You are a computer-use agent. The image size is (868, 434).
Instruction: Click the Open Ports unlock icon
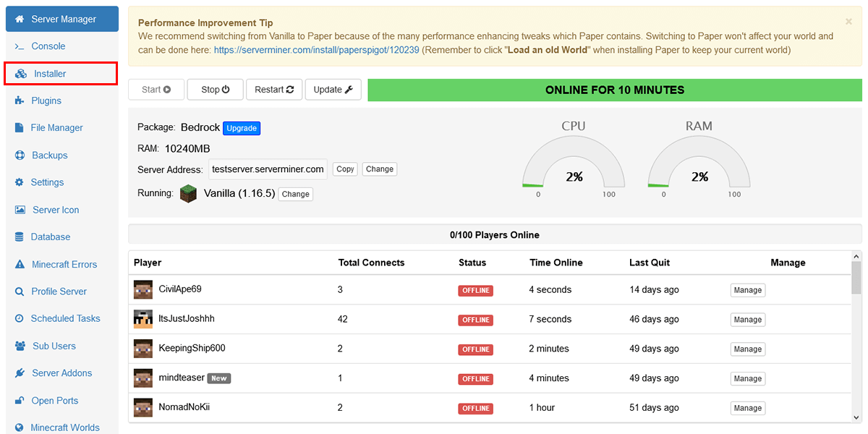pos(20,401)
